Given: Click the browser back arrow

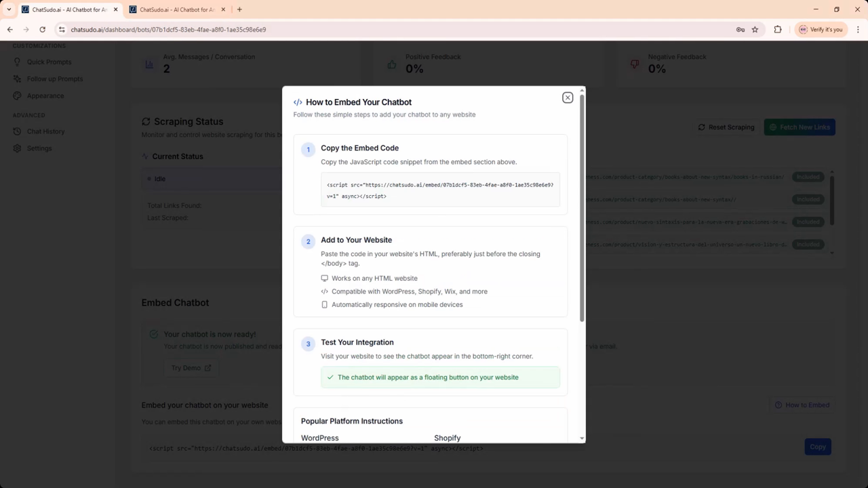Looking at the screenshot, I should point(10,30).
